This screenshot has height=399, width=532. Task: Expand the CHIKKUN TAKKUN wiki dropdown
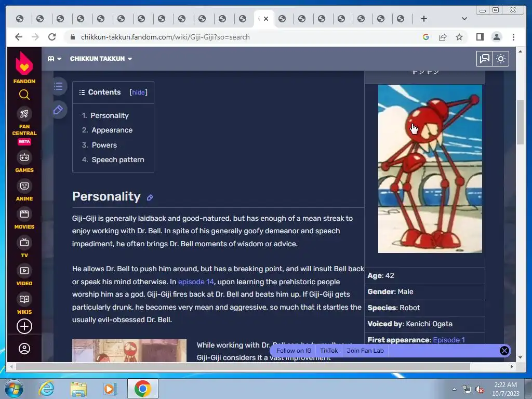(101, 59)
